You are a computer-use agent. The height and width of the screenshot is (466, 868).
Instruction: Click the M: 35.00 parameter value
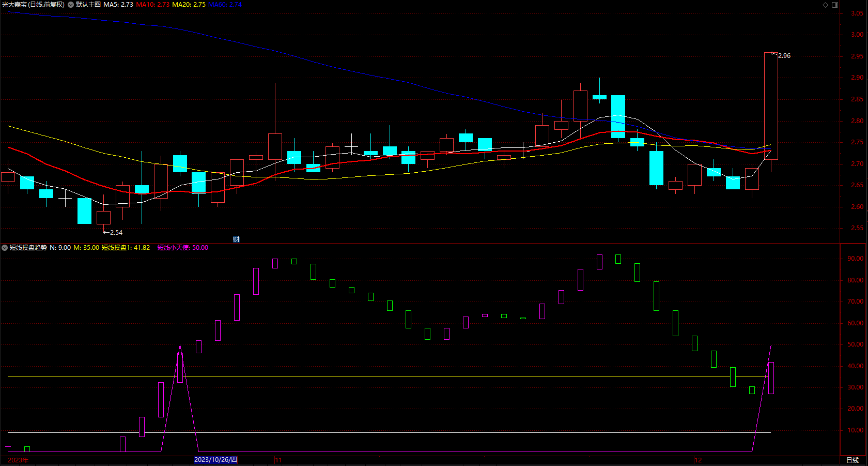point(86,248)
